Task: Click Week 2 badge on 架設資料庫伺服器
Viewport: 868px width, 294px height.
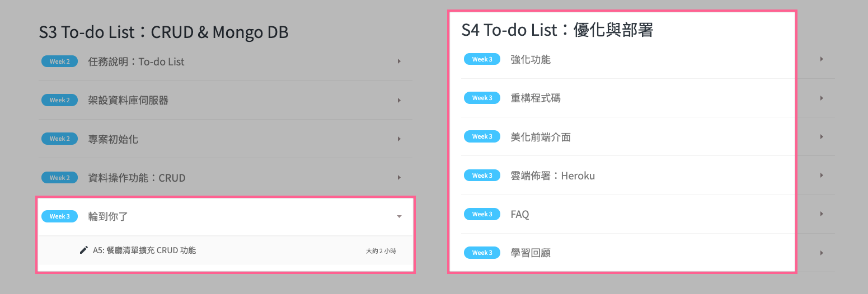Action: pyautogui.click(x=59, y=100)
